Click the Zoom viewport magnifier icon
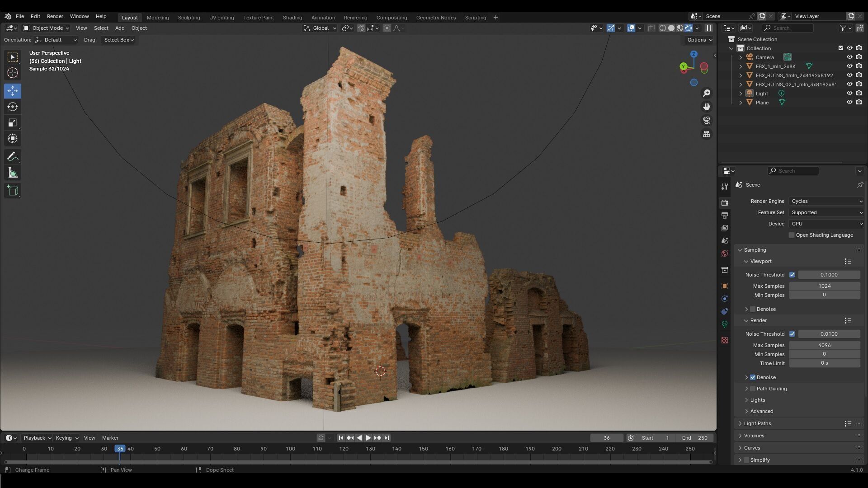Screen dimensions: 868x488 (x=706, y=93)
